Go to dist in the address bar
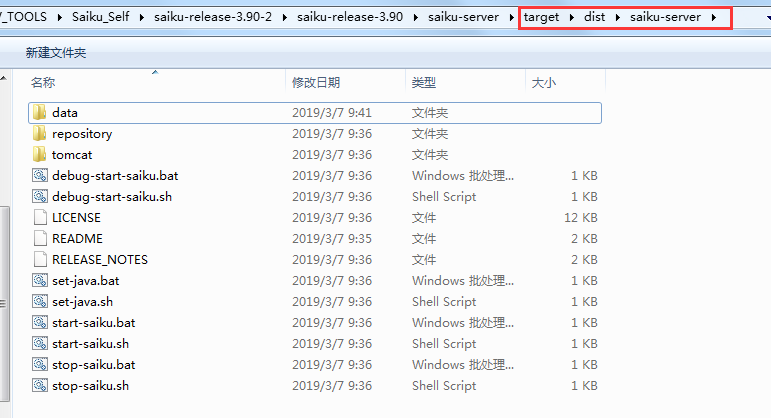This screenshot has width=771, height=418. (594, 17)
